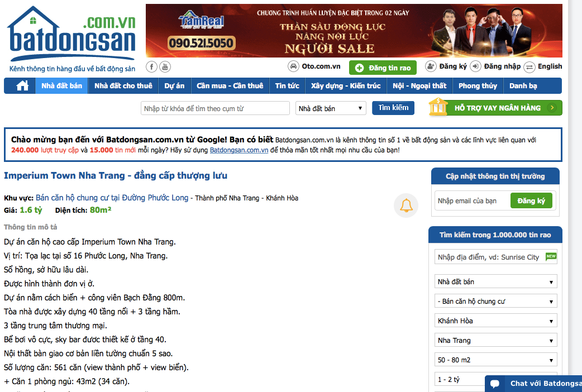The height and width of the screenshot is (392, 582).
Task: Expand the top 'Nhà đất bán' search dropdown
Action: (331, 108)
